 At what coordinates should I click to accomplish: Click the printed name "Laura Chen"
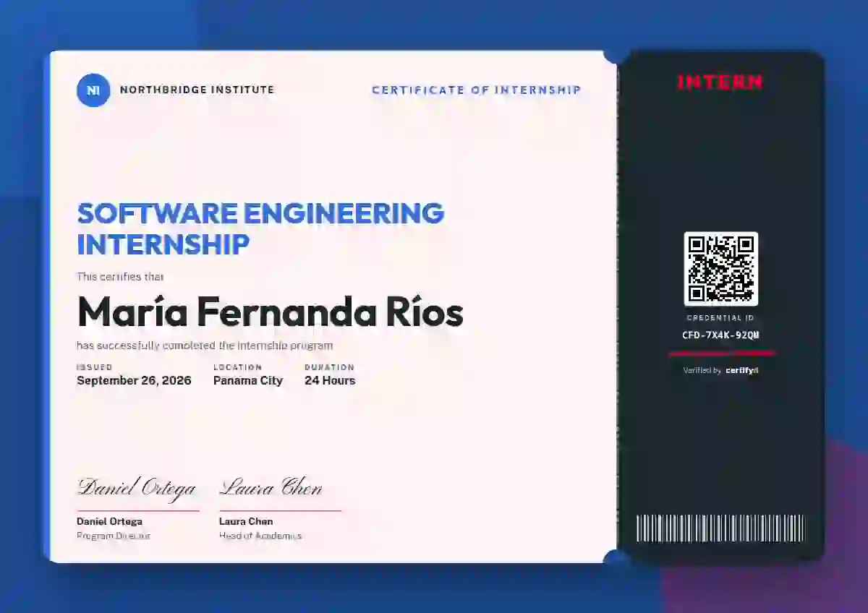[x=246, y=521]
